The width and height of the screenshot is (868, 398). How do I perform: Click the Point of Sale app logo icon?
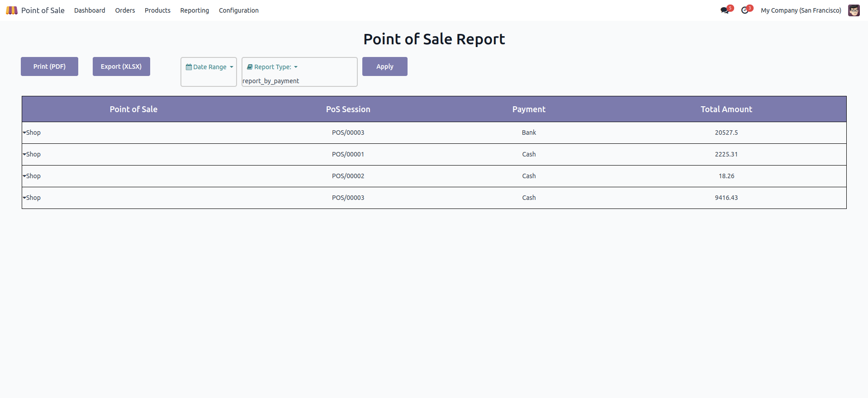(12, 10)
